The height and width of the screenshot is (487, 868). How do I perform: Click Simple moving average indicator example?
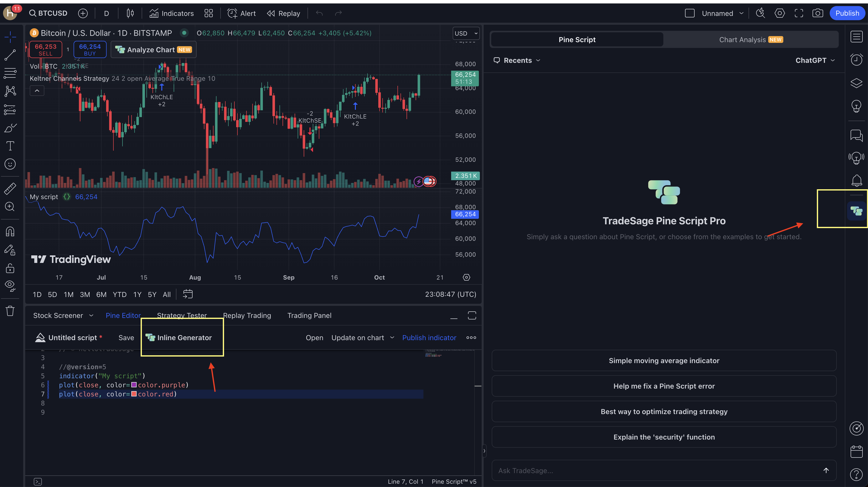[664, 361]
